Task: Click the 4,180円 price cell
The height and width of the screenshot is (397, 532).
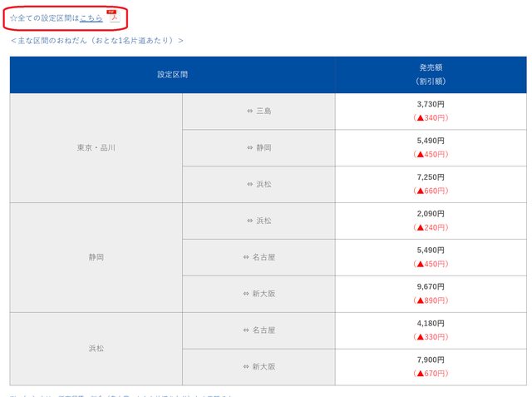Action: coord(431,324)
